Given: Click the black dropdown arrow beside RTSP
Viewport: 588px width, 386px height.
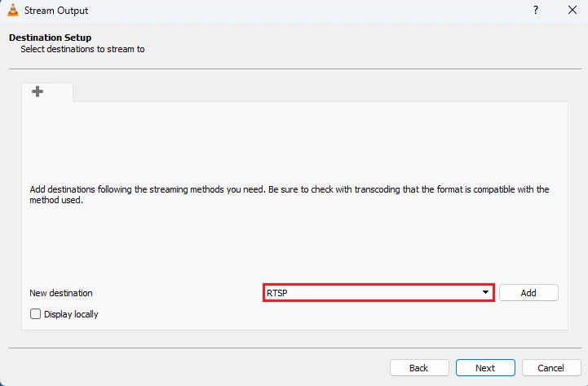Looking at the screenshot, I should tap(485, 292).
